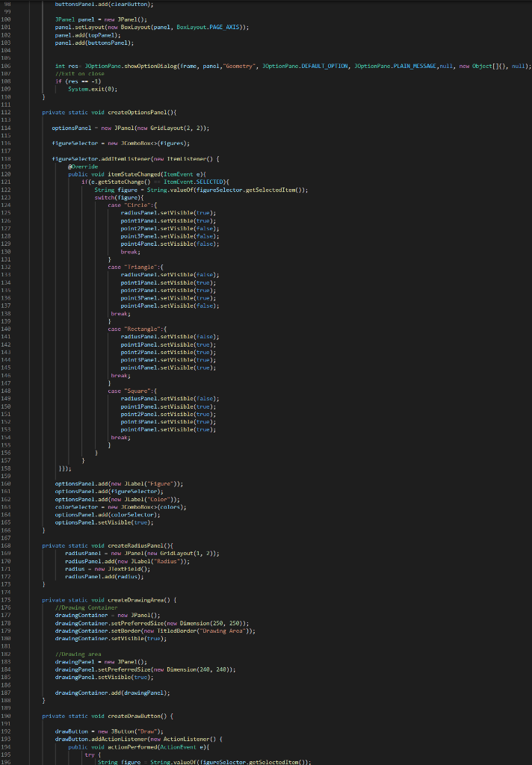The height and width of the screenshot is (765, 532).
Task: Click the System.exit(0) call
Action: (x=93, y=90)
